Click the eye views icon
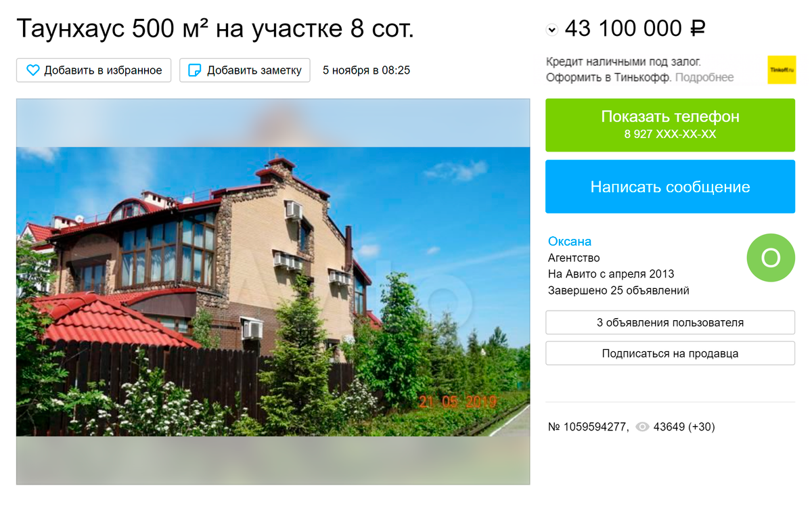This screenshot has height=511, width=812. (642, 427)
